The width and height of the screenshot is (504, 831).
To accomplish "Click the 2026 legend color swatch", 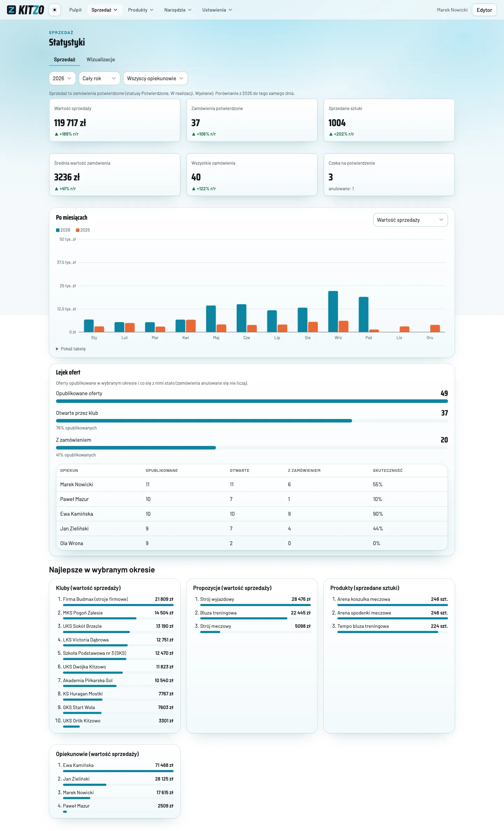I will (58, 230).
